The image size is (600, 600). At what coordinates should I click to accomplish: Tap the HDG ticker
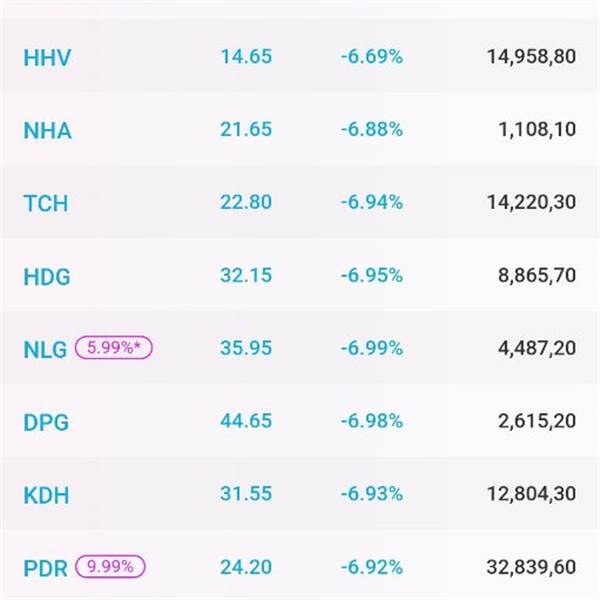[47, 276]
